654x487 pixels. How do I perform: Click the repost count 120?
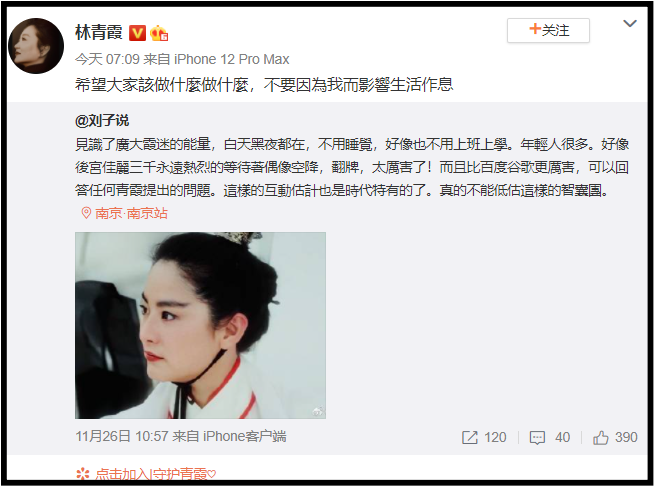coord(495,437)
